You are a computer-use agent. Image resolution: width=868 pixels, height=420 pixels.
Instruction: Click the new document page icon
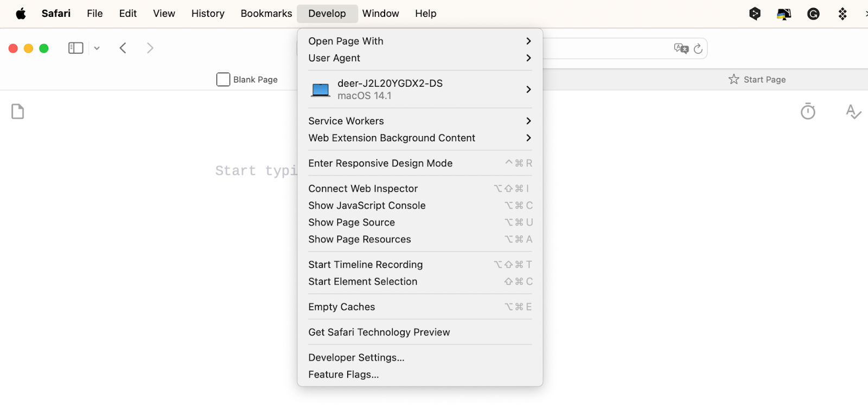click(x=18, y=112)
